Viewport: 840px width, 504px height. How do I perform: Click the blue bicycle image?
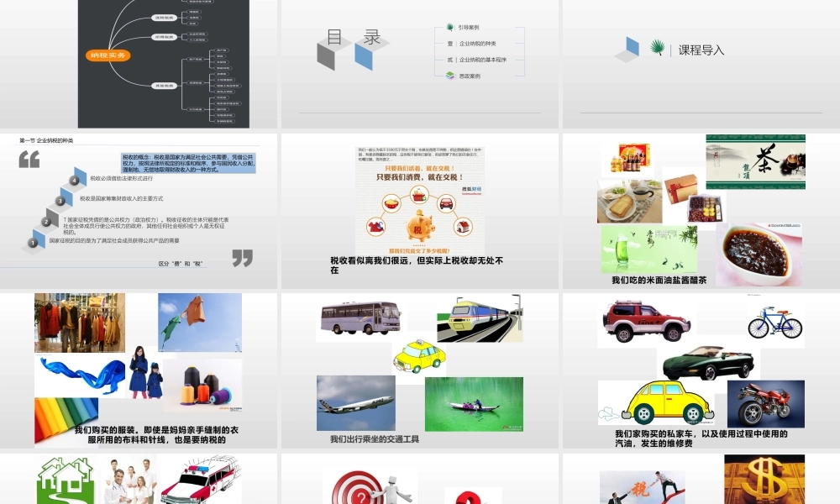[774, 322]
